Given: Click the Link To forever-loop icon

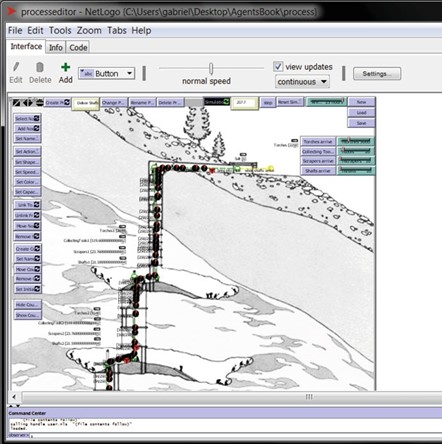Looking at the screenshot, I should tap(36, 205).
